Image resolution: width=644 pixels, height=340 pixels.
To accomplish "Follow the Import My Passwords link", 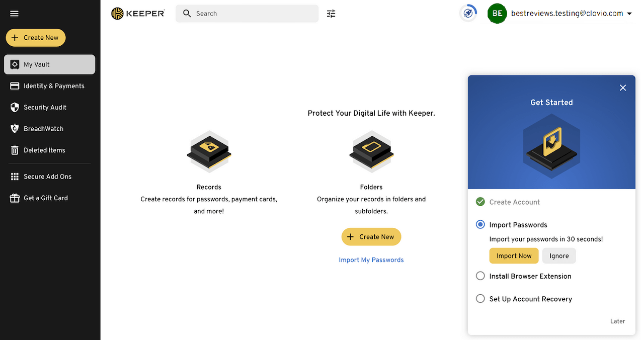I will tap(371, 260).
